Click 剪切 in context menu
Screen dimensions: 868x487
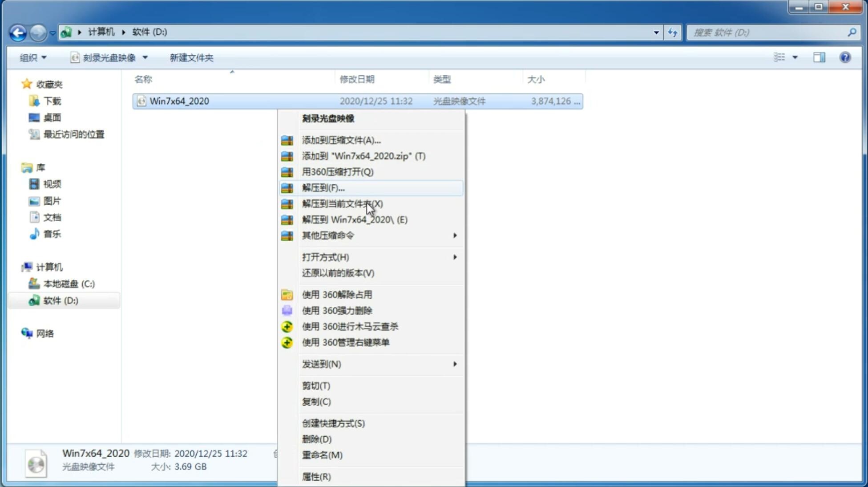point(315,386)
